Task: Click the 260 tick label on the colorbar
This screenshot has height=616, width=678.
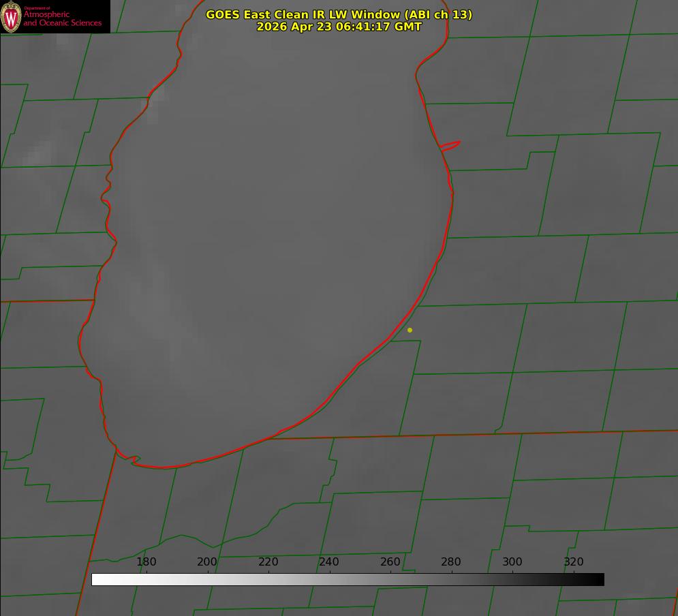Action: click(x=390, y=561)
